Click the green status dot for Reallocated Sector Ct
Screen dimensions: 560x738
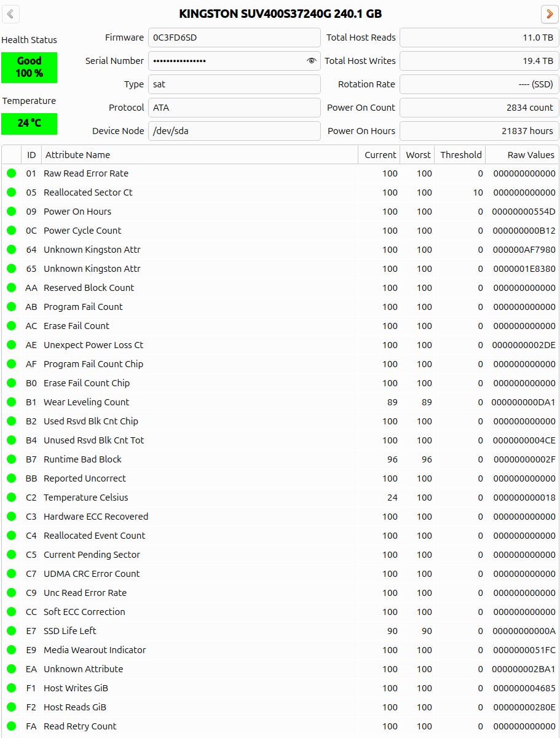coord(11,192)
